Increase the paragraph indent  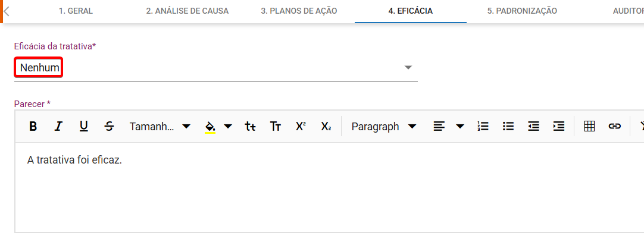point(558,127)
